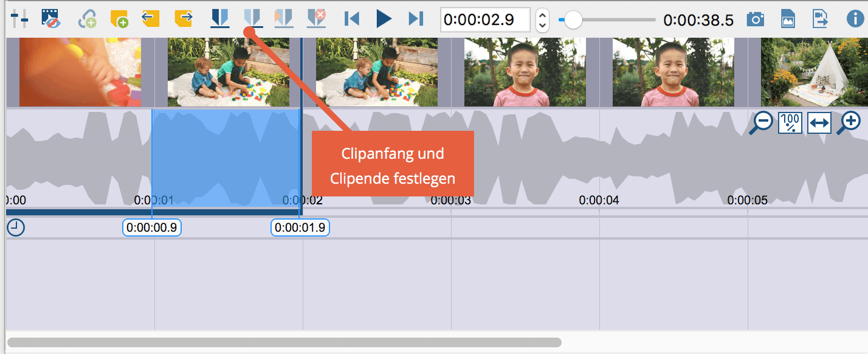Add a new memo with yellow plus note
Image resolution: width=868 pixels, height=354 pixels.
coord(119,19)
